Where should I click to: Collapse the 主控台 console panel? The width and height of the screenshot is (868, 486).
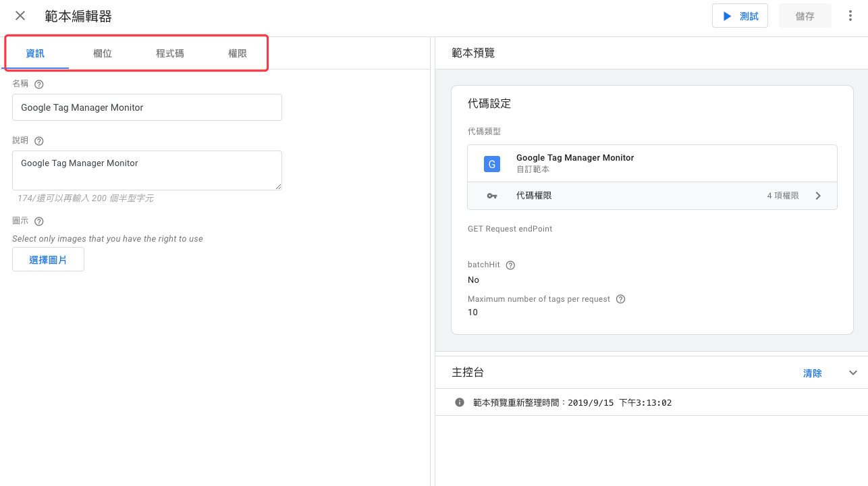coord(852,372)
